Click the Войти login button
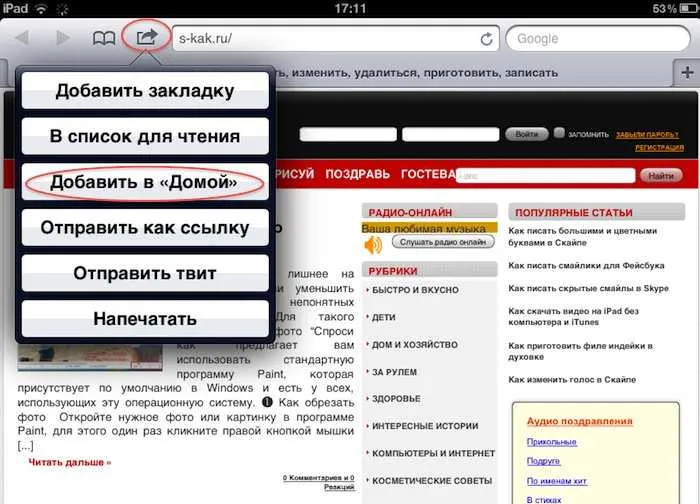 coord(527,134)
